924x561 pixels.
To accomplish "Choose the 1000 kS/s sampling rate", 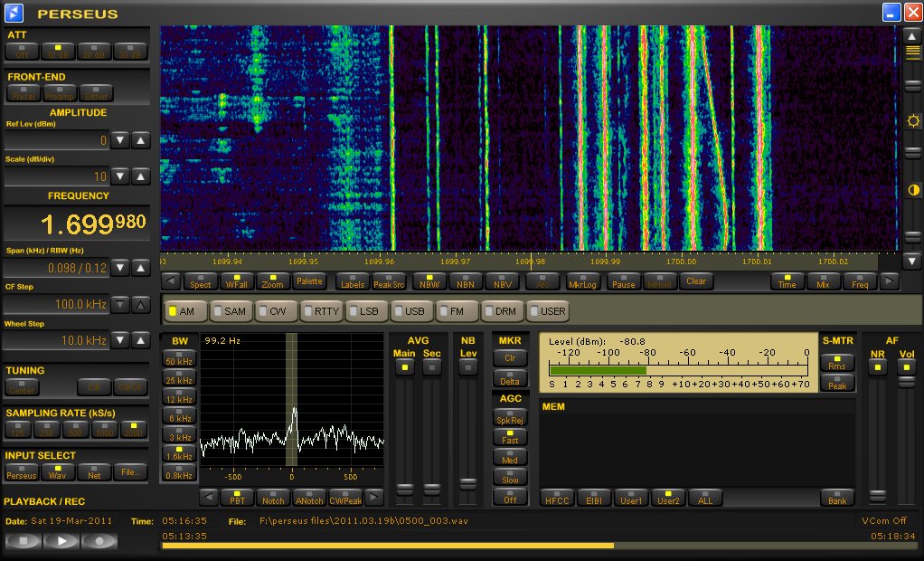I will coord(104,430).
